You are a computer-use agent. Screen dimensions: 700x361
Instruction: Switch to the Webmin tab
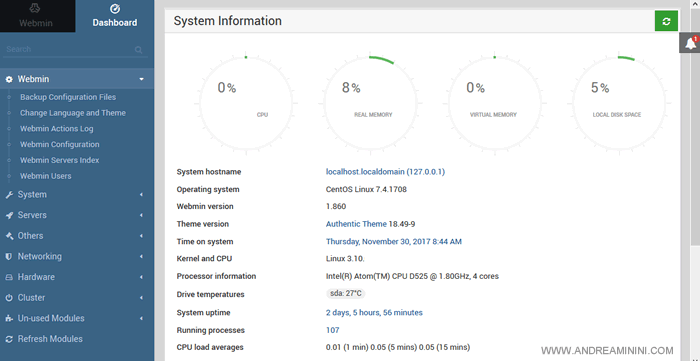click(x=38, y=16)
